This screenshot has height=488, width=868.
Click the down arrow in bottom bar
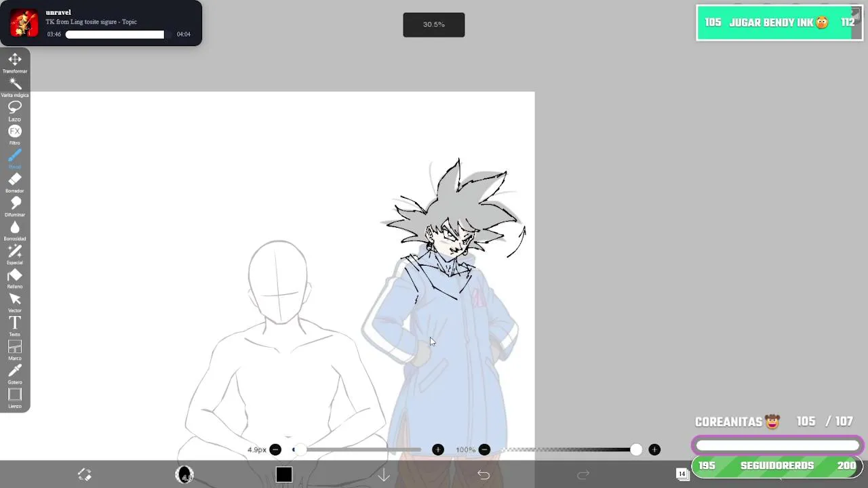coord(384,474)
